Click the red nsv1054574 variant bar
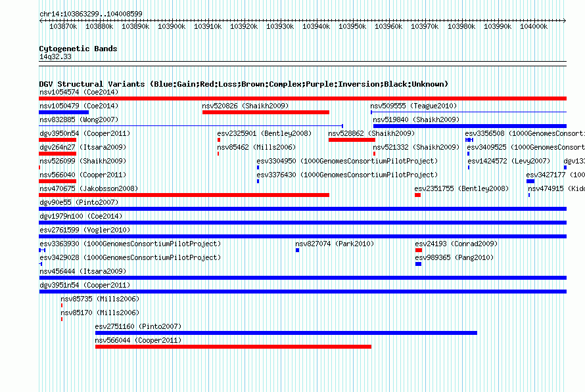Screen dimensions: 585x392 (302, 98)
